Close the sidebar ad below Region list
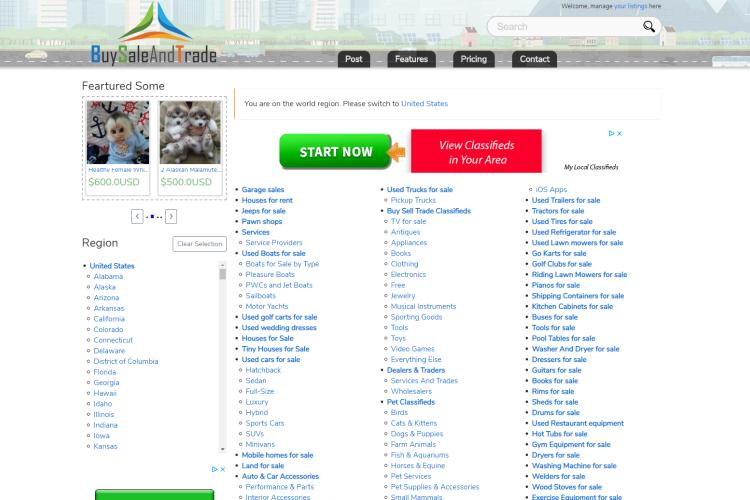This screenshot has width=750, height=500. [x=222, y=469]
